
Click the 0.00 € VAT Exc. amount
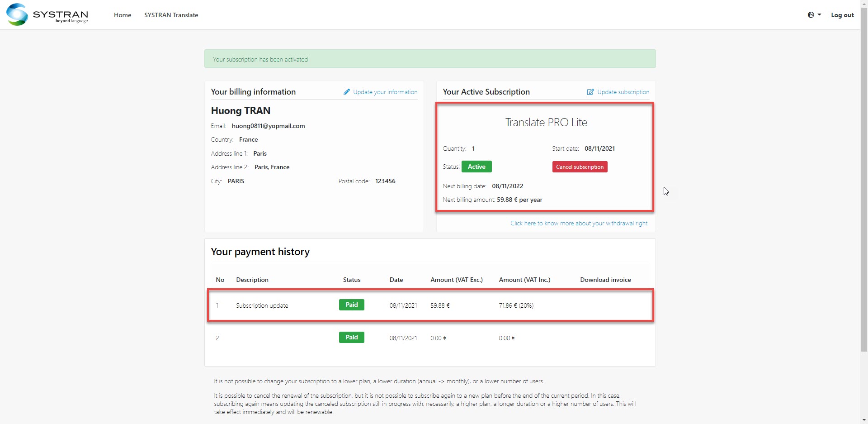tap(439, 338)
